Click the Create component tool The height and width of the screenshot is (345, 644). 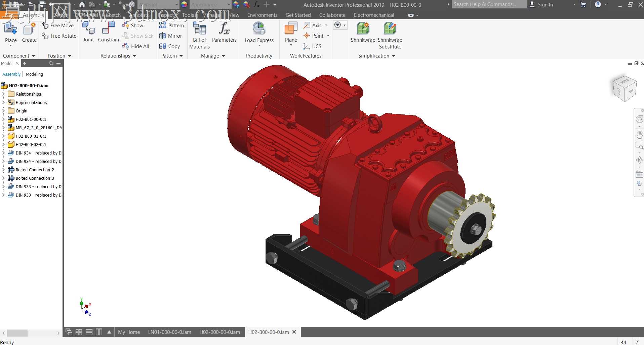tap(29, 33)
